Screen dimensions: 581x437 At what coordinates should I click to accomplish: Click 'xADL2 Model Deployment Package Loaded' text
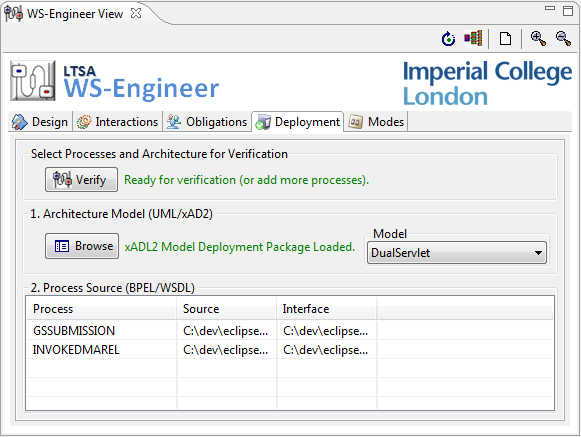pos(240,246)
